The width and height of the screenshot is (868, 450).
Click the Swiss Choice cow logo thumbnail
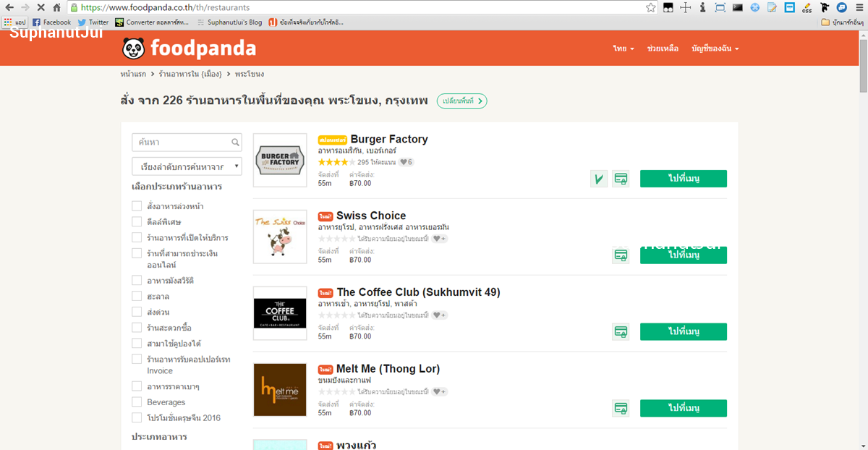(280, 237)
